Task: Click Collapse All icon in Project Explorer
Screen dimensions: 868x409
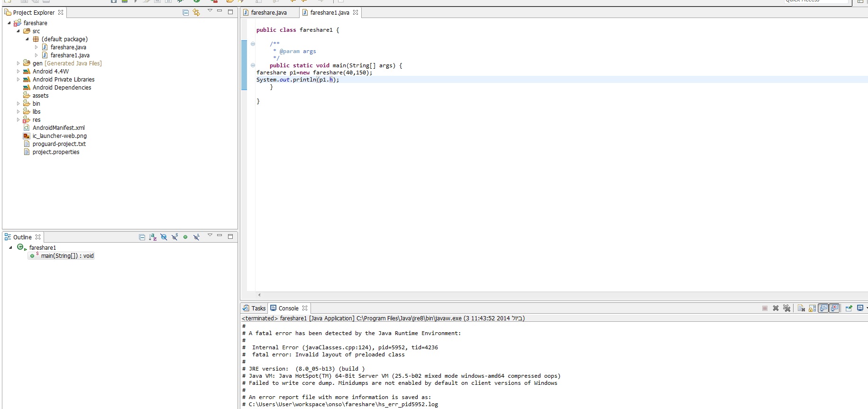Action: point(185,12)
